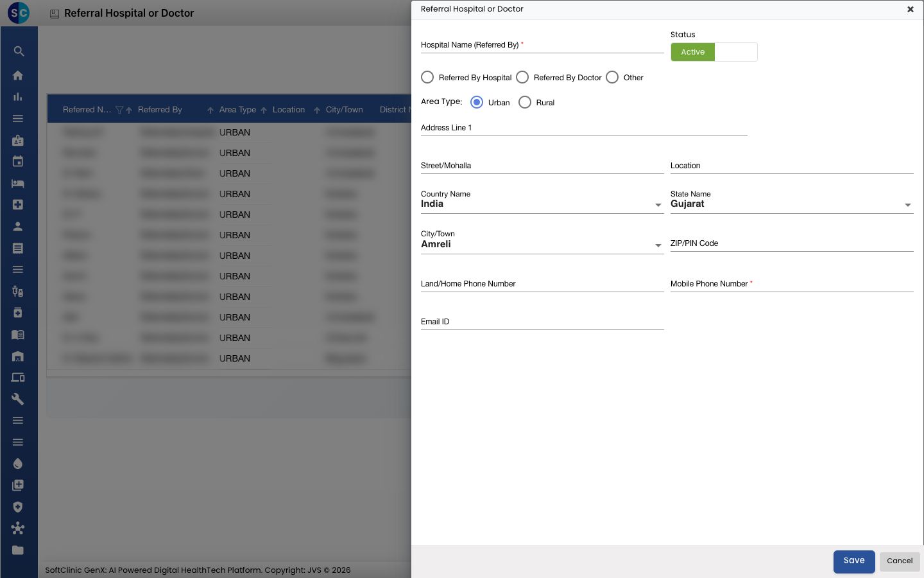This screenshot has height=578, width=924.
Task: Click the SoftClinic GenX copyright footer text
Action: pyautogui.click(x=198, y=570)
